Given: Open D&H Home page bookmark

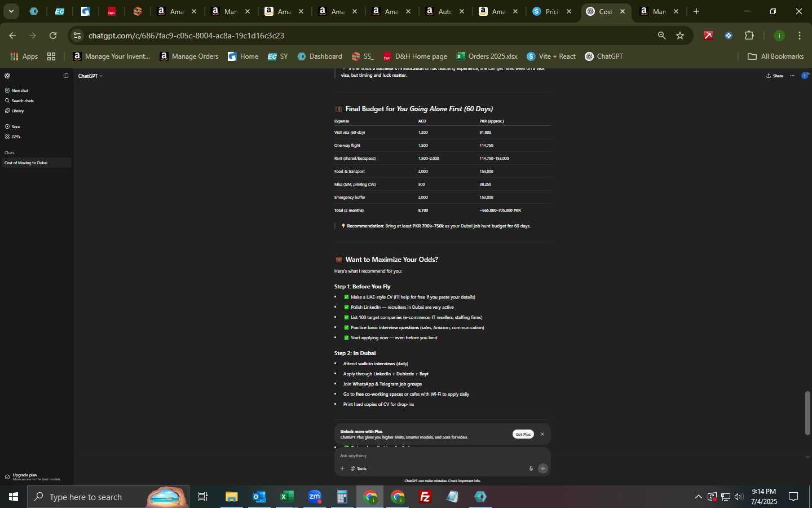Looking at the screenshot, I should [x=415, y=56].
